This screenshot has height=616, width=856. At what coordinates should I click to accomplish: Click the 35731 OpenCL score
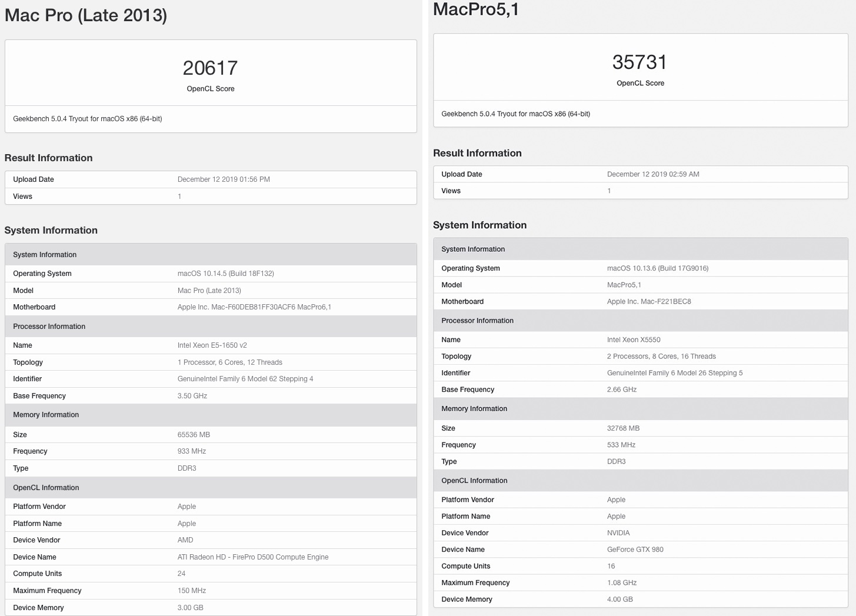pos(639,62)
